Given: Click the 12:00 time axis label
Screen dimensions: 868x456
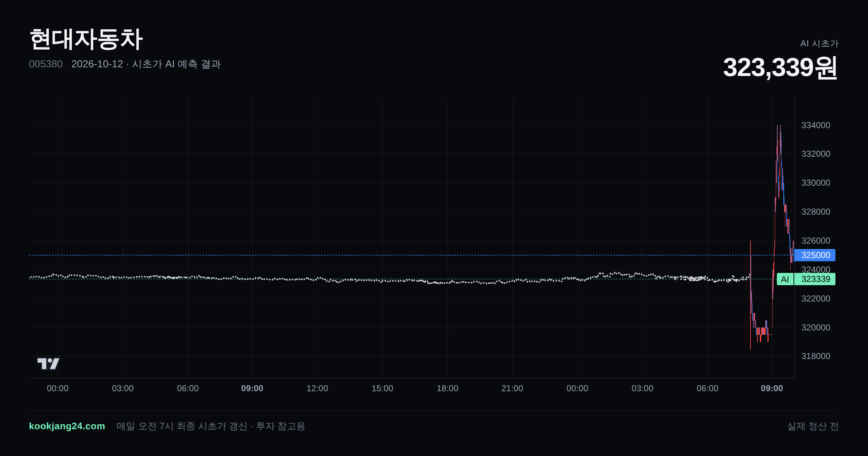Looking at the screenshot, I should [317, 388].
